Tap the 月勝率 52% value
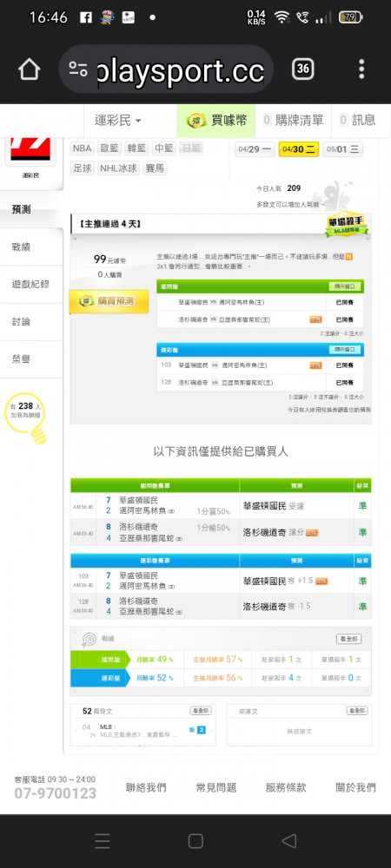This screenshot has width=391, height=868. [155, 678]
